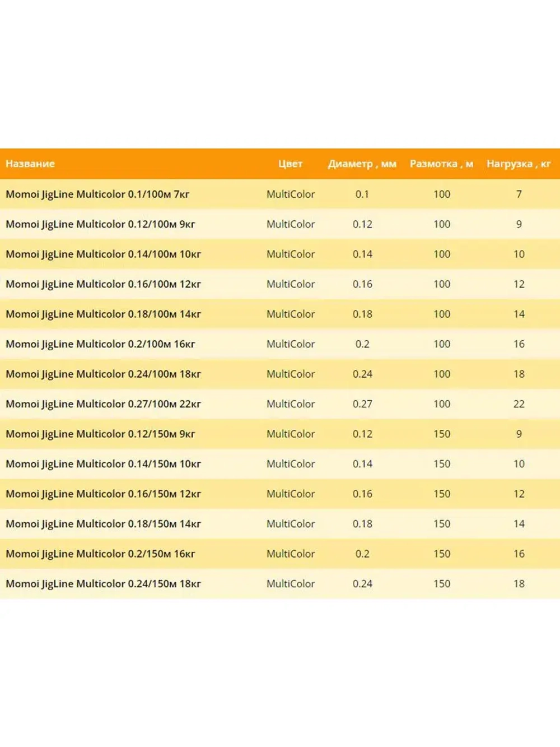Viewport: 560px width, 747px height.
Task: Open the 0.2/100м 16кг product name
Action: pyautogui.click(x=100, y=344)
